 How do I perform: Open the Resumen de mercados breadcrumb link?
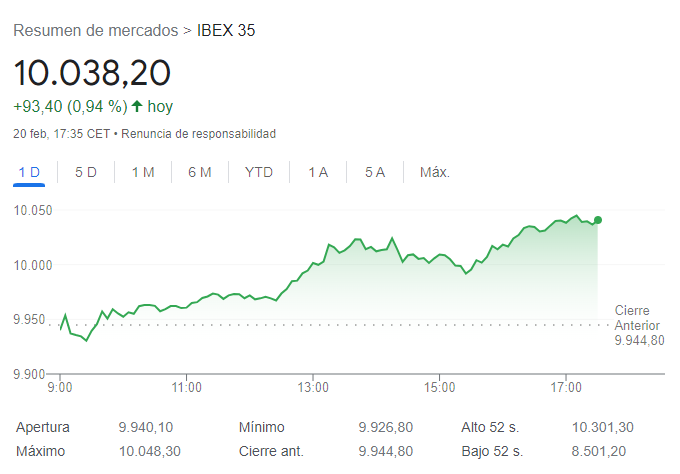[x=96, y=31]
